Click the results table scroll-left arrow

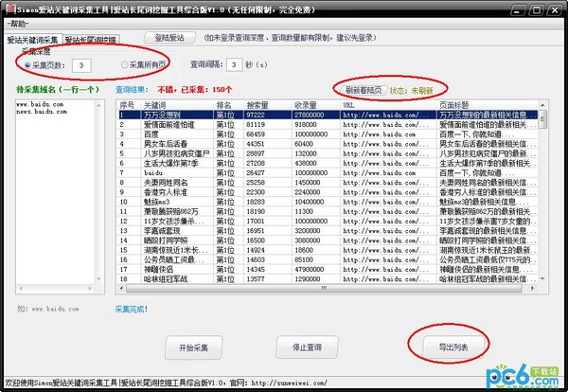click(121, 289)
